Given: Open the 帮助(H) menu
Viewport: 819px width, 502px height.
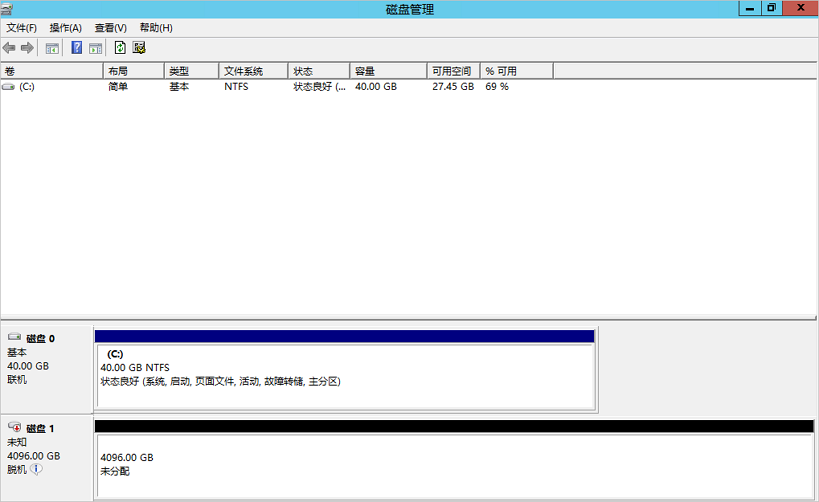Looking at the screenshot, I should 156,28.
